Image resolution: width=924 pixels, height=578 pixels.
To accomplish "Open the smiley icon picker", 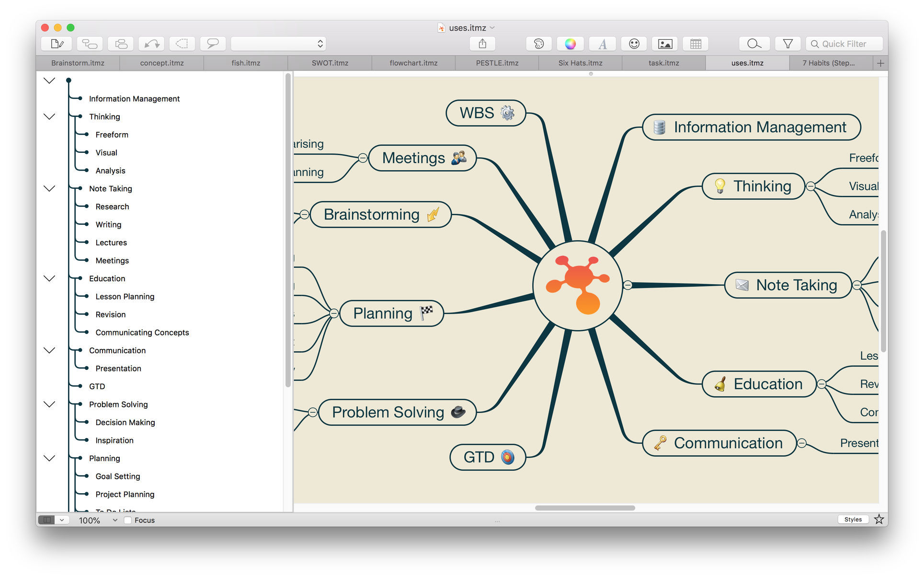I will (634, 44).
